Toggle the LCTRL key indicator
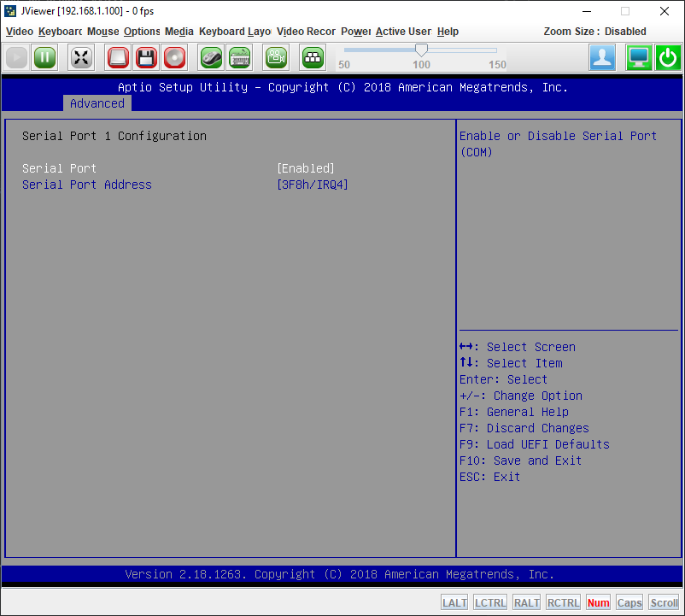The height and width of the screenshot is (616, 685). [490, 602]
